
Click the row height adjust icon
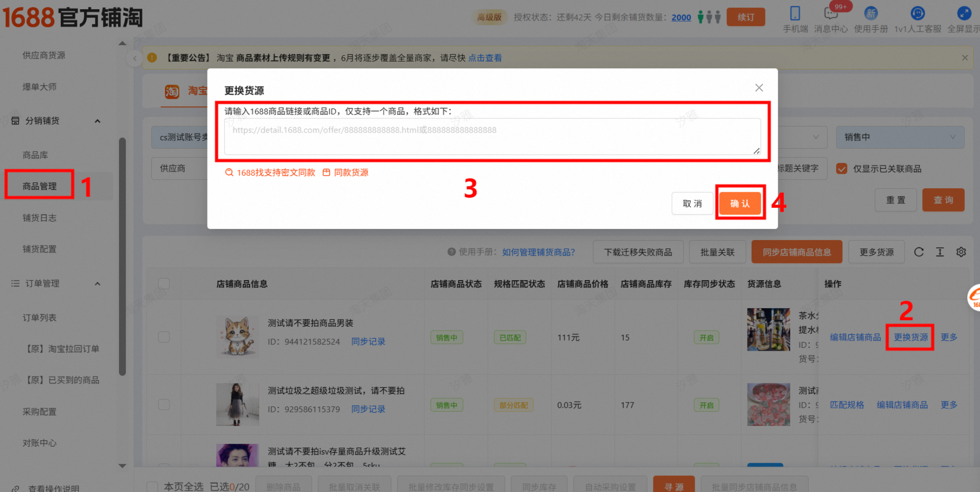point(940,252)
